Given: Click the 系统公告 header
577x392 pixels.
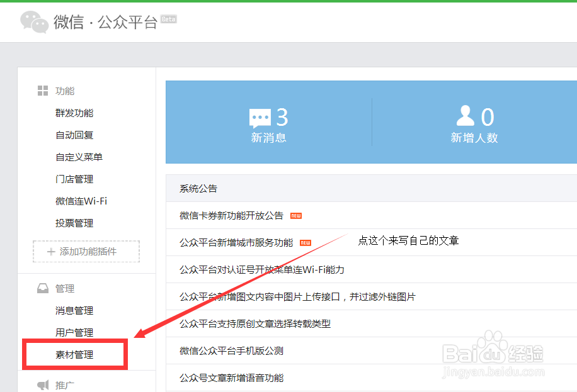Looking at the screenshot, I should 198,189.
